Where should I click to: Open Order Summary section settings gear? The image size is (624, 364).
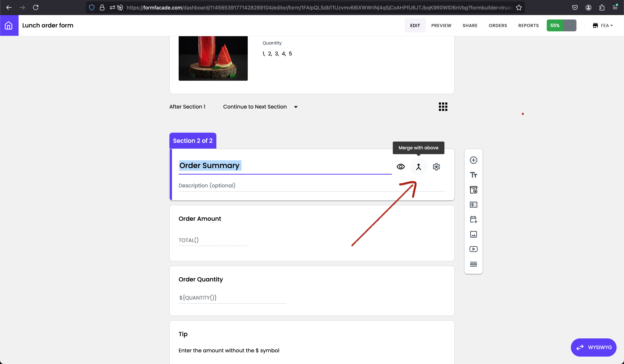[436, 167]
